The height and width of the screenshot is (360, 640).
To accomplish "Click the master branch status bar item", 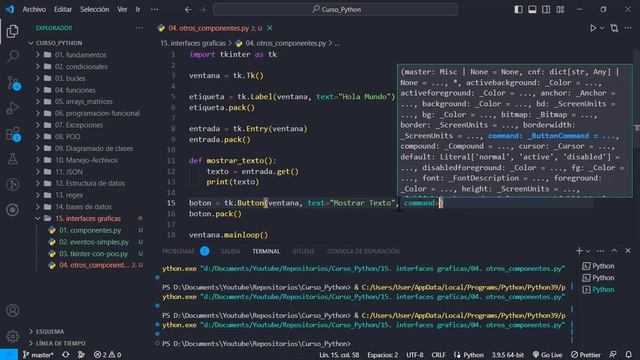I will 38,355.
